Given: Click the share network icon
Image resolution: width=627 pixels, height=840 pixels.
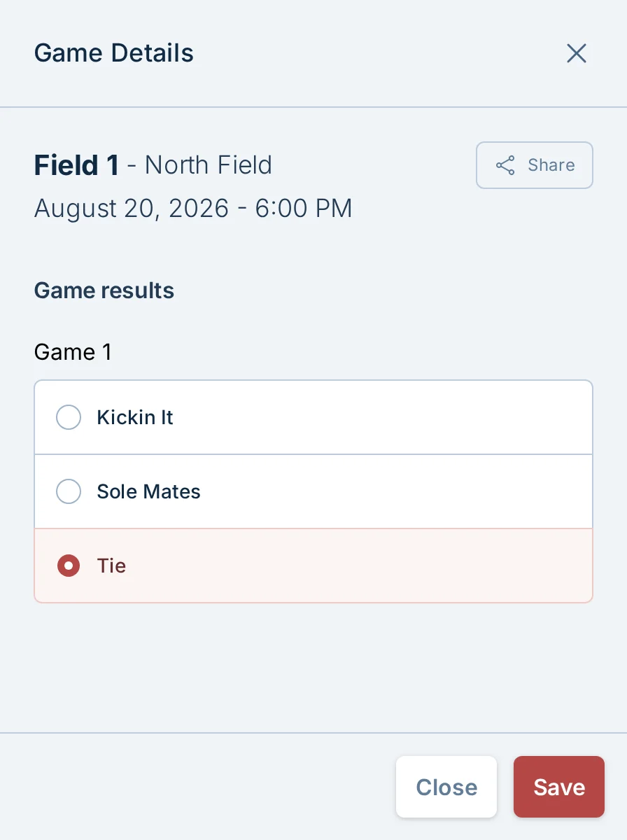Looking at the screenshot, I should click(x=505, y=165).
